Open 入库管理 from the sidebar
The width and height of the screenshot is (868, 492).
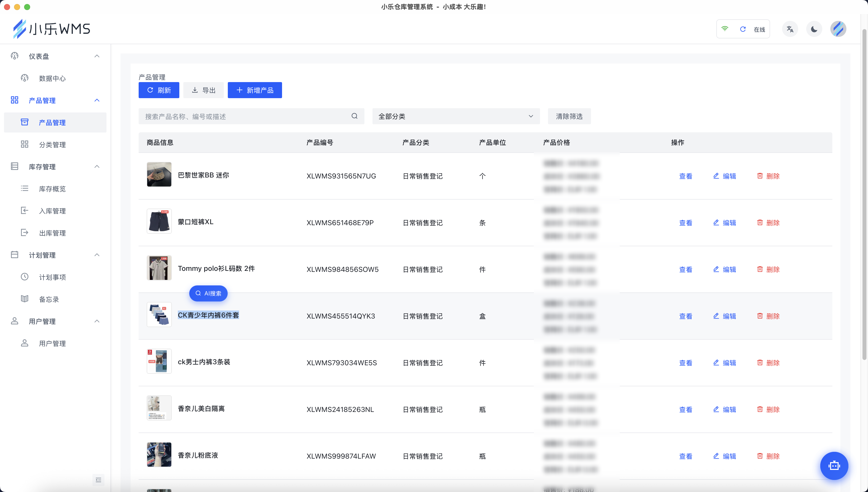pos(52,211)
